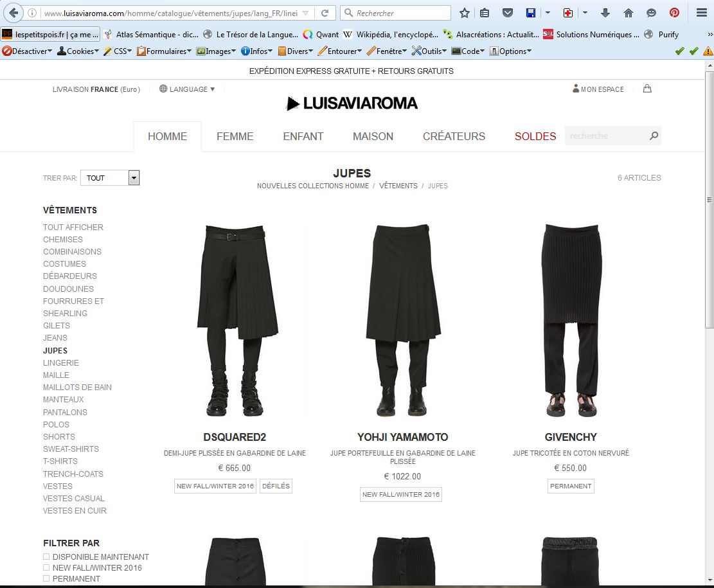Select the Femme navigation tab
This screenshot has height=588, width=714.
(235, 136)
